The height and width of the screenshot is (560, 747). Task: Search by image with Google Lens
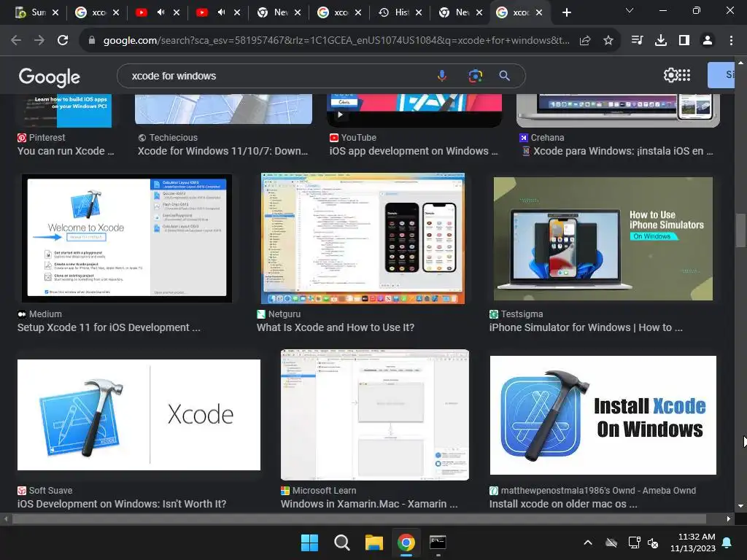(475, 76)
